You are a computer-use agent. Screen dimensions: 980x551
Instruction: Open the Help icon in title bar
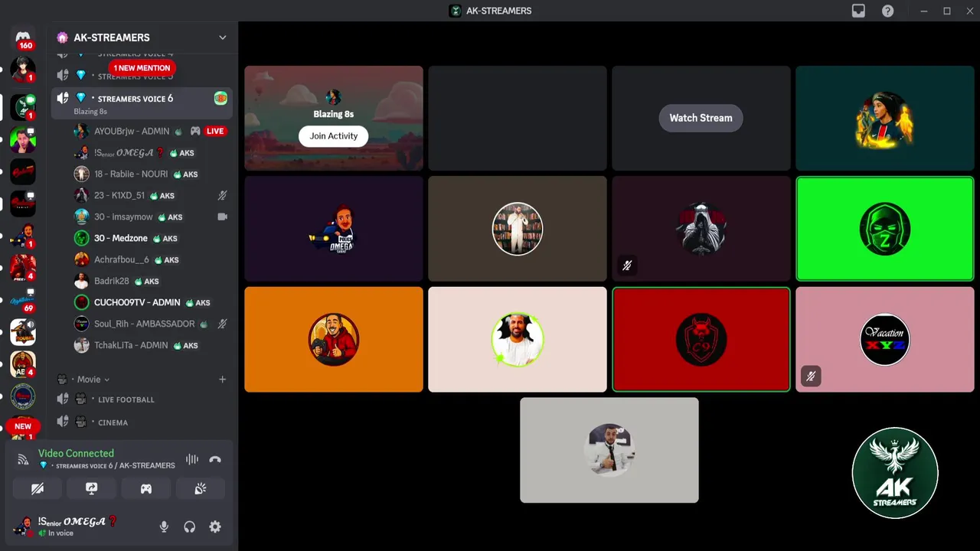(887, 11)
